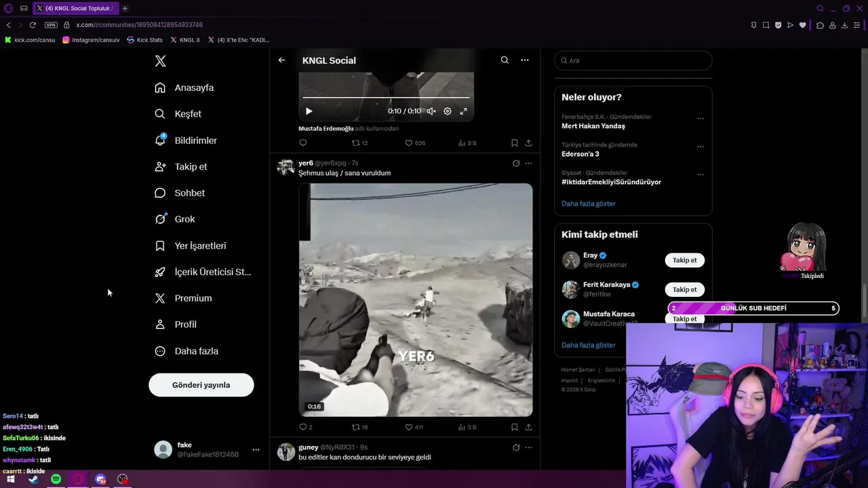Repost the post with 12 reposts
868x488 pixels.
[x=359, y=143]
